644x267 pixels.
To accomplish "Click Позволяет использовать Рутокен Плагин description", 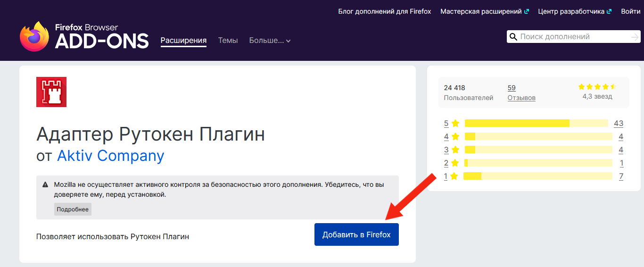I will 113,236.
